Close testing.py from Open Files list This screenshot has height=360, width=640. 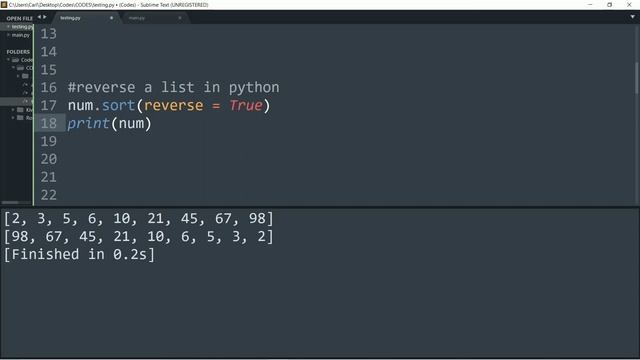coord(8,27)
